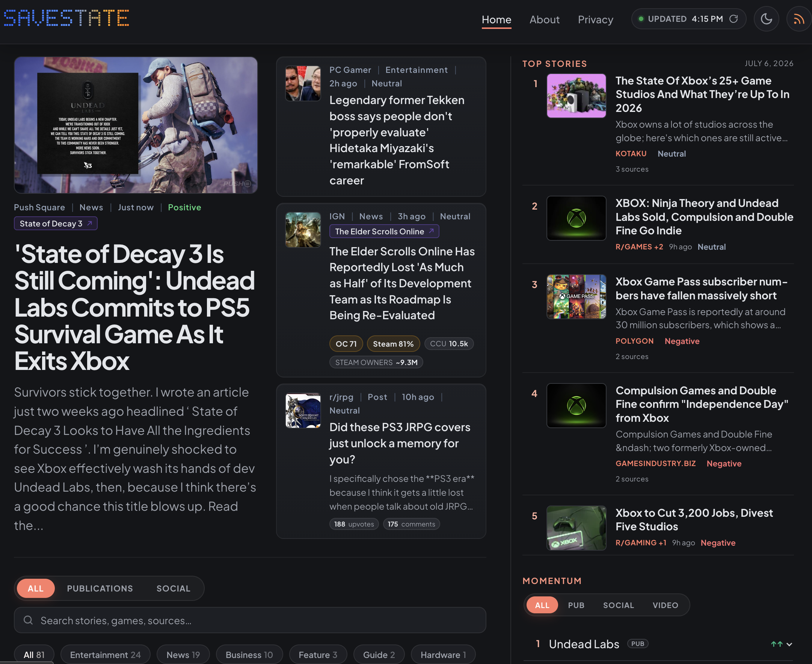812x664 pixels.
Task: Open the State of Decay 3 headline
Action: pyautogui.click(x=134, y=308)
